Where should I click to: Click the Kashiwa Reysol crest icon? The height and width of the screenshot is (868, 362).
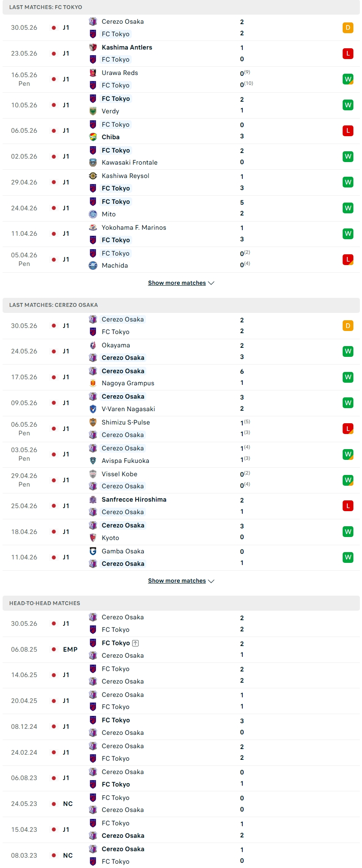93,176
